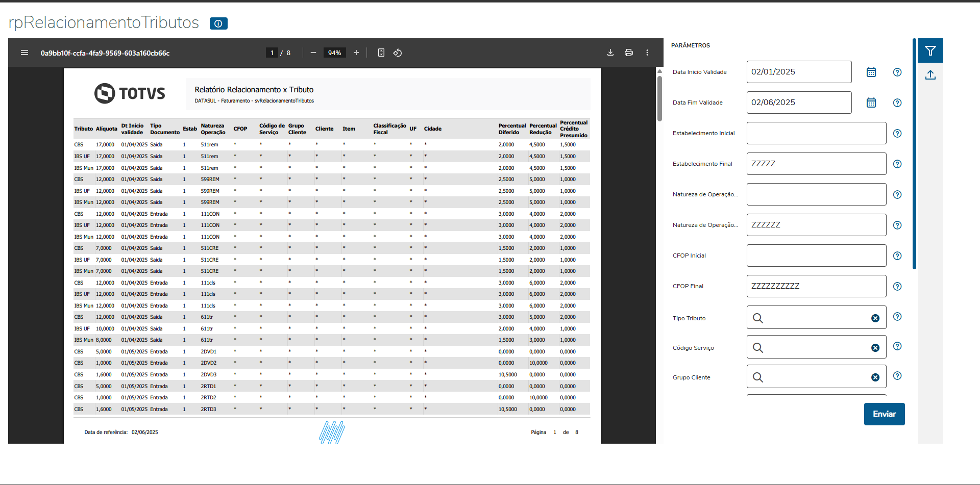Download the PDF report
Image resolution: width=980 pixels, height=485 pixels.
pos(610,53)
